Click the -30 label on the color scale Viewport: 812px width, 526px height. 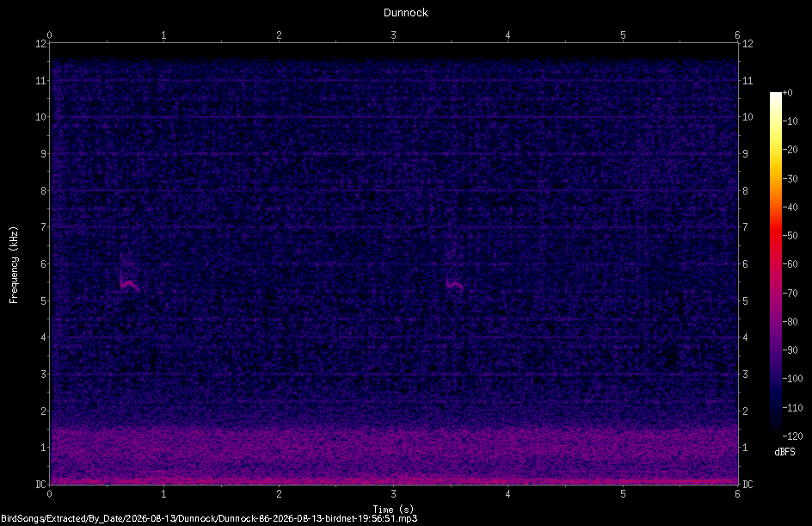tap(790, 179)
